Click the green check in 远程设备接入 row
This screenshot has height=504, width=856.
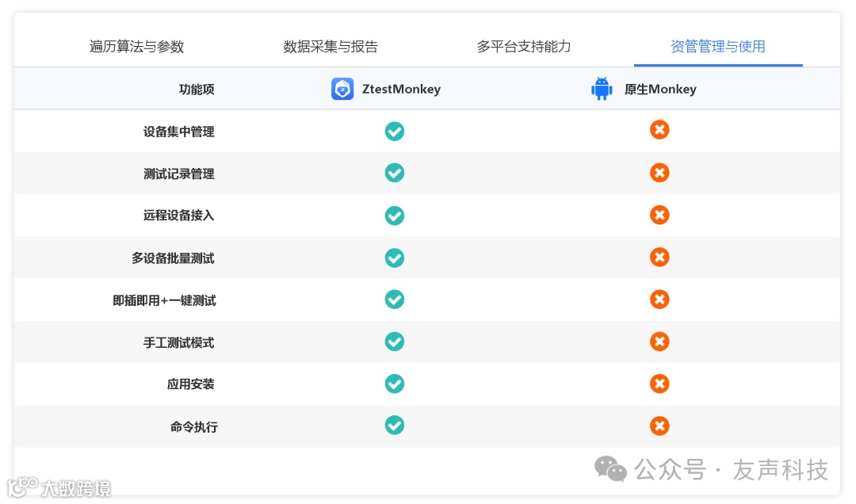pyautogui.click(x=394, y=216)
